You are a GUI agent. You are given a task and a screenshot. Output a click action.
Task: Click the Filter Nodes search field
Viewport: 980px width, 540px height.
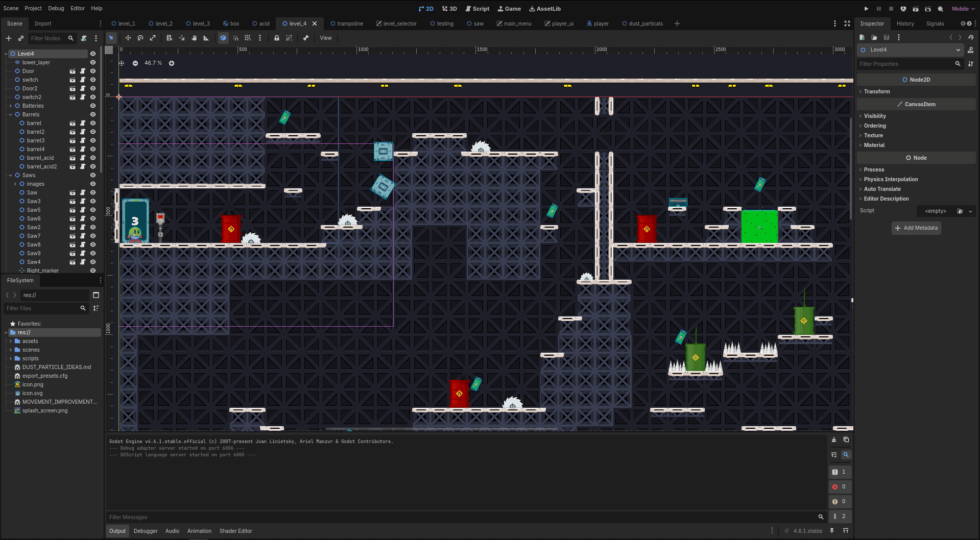point(52,38)
